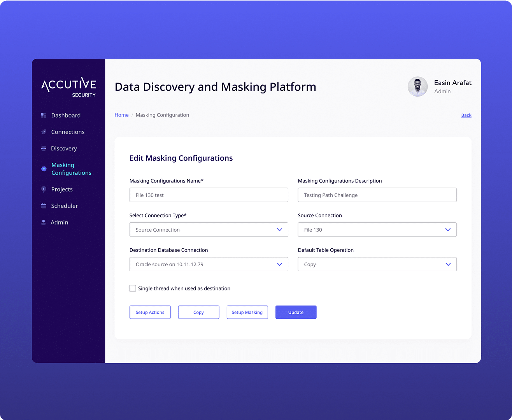Enable single thread when used as destination
The image size is (512, 420).
133,288
